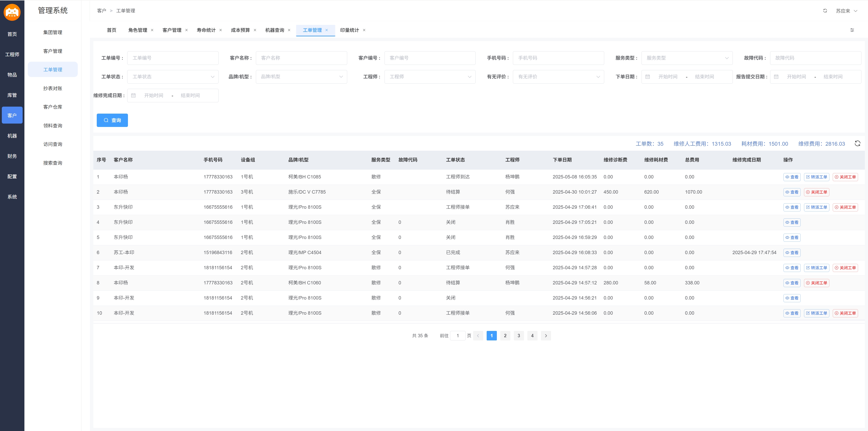
Task: Close the 寿命统计 tab
Action: (221, 30)
